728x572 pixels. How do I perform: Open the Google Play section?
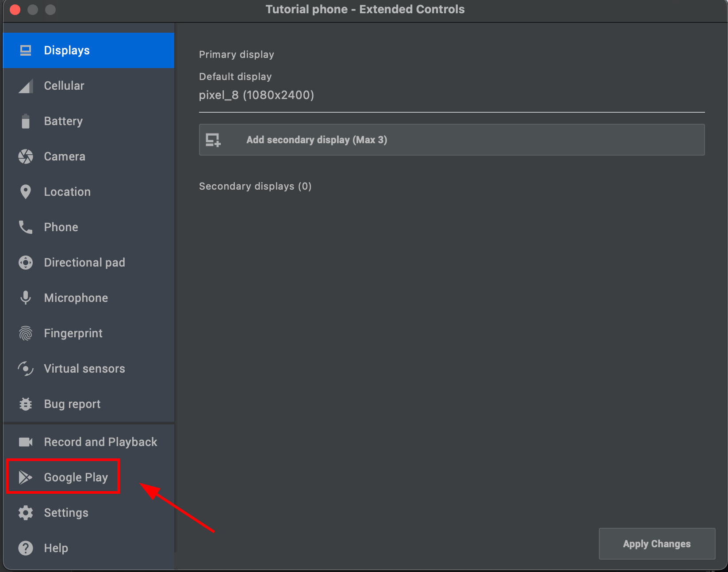pos(76,477)
